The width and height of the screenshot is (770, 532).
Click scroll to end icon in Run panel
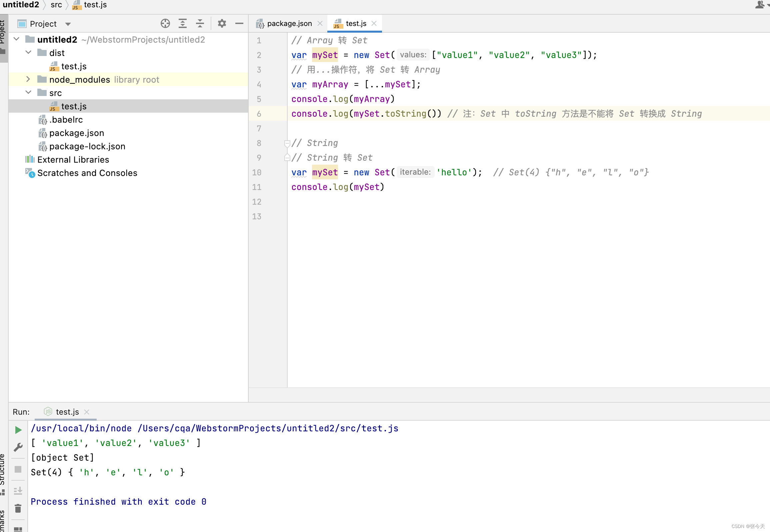point(18,491)
